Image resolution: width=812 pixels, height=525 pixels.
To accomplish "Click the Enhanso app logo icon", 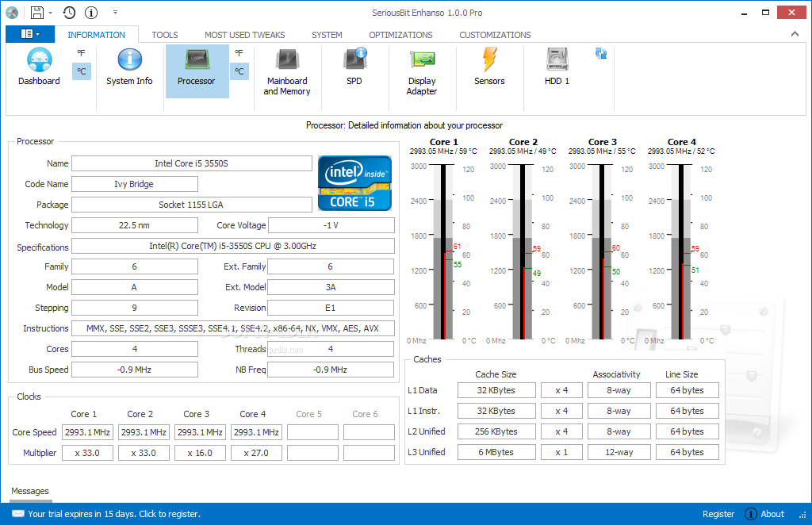I will click(12, 13).
